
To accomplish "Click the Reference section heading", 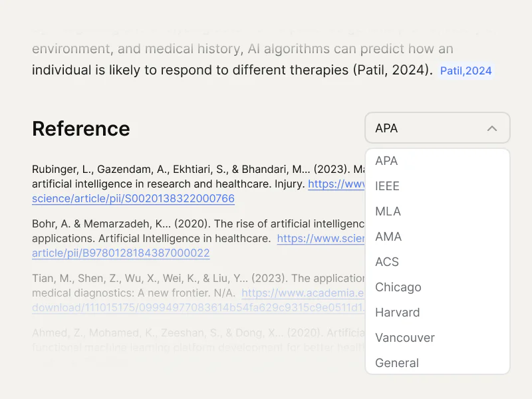I will [80, 128].
